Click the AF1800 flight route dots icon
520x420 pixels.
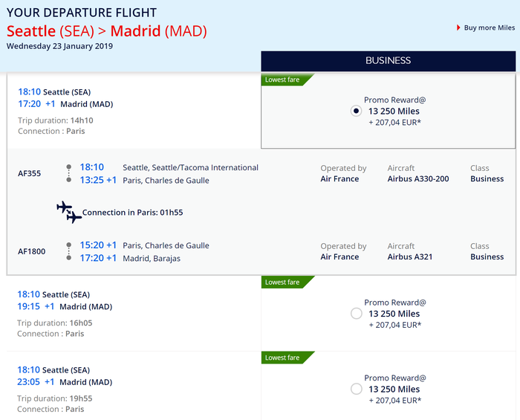(x=69, y=251)
